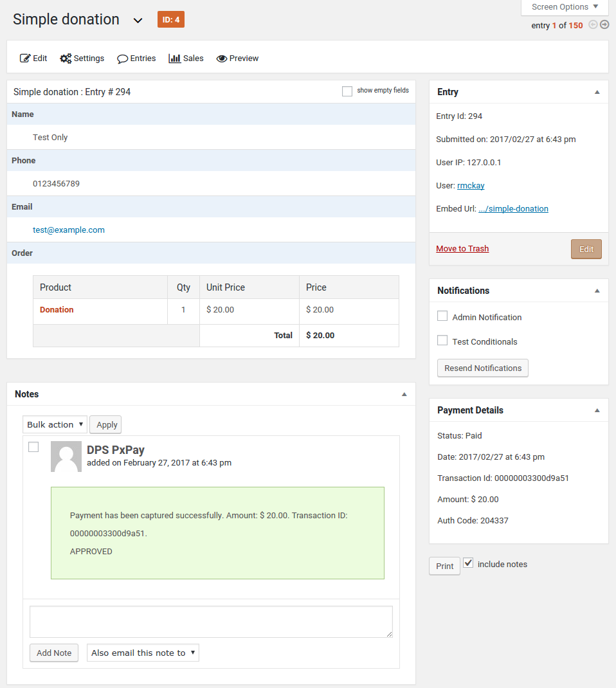Screen dimensions: 616x688
Task: Click the Amount: $ 20.00 payment text
Action: click(x=467, y=500)
